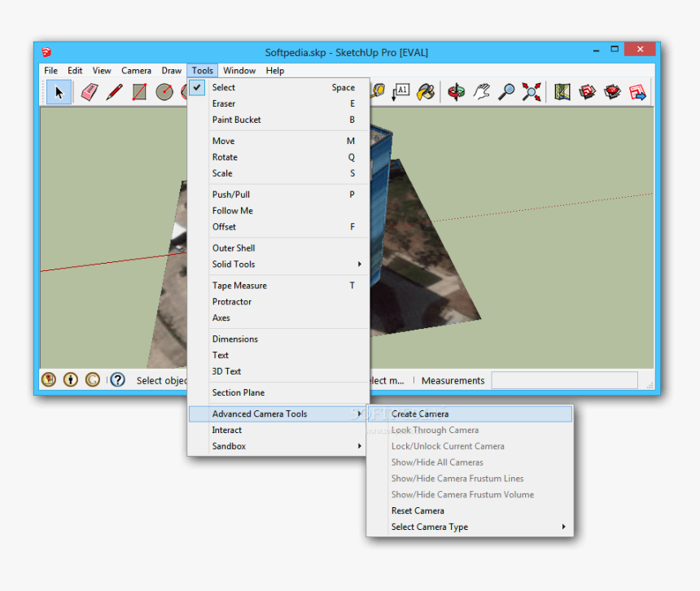
Task: Click the C claim-credit status bar icon
Action: pyautogui.click(x=93, y=379)
